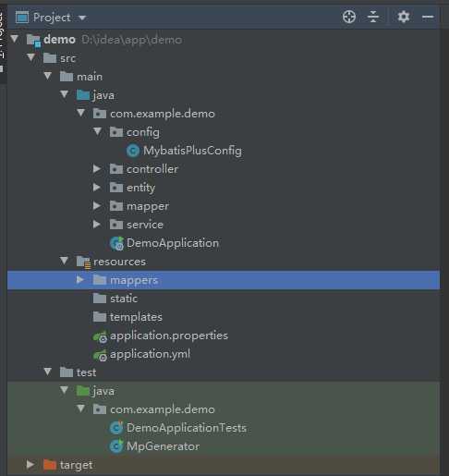The height and width of the screenshot is (476, 449).
Task: Expand the controller package
Action: point(97,168)
